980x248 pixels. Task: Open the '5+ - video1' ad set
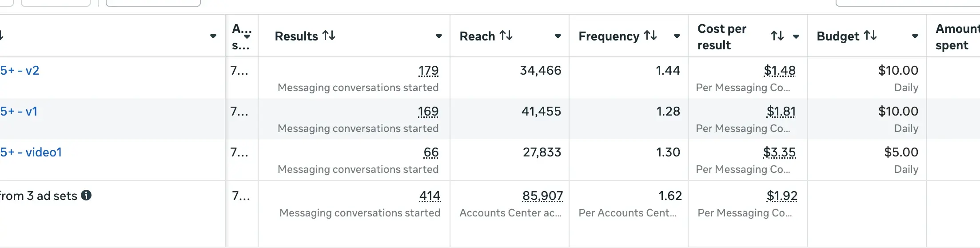coord(31,152)
